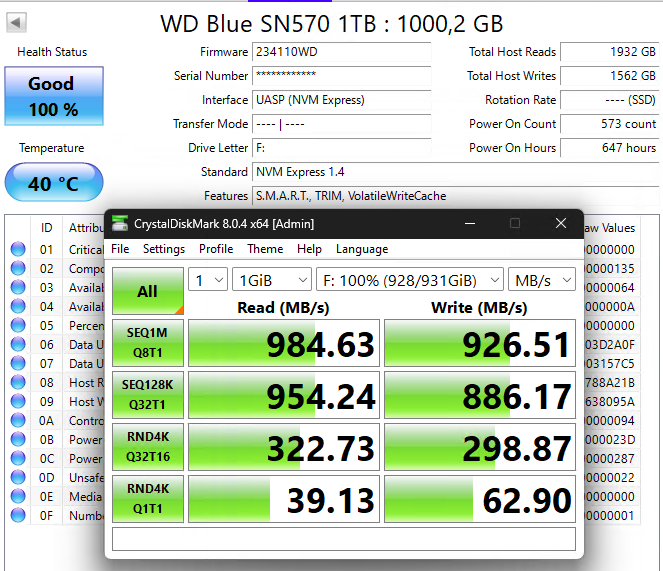This screenshot has height=571, width=663.
Task: Click the Drive Letter field showing F:
Action: [342, 148]
